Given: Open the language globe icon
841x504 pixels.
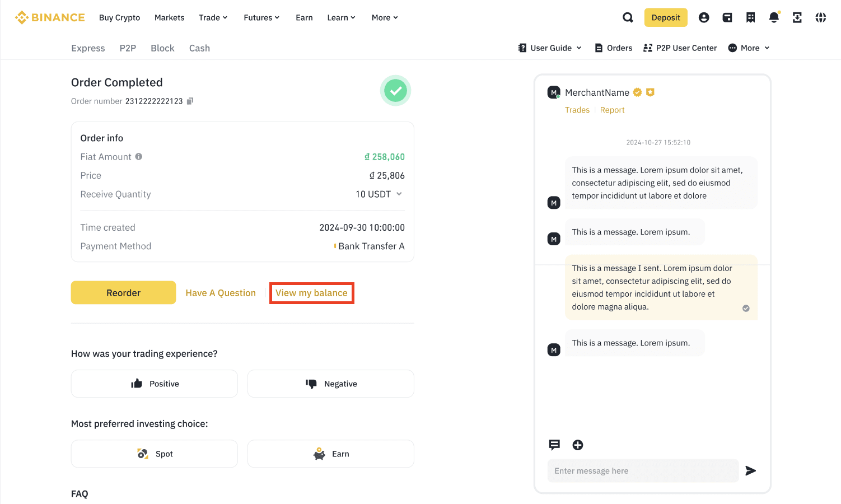Looking at the screenshot, I should (x=820, y=18).
